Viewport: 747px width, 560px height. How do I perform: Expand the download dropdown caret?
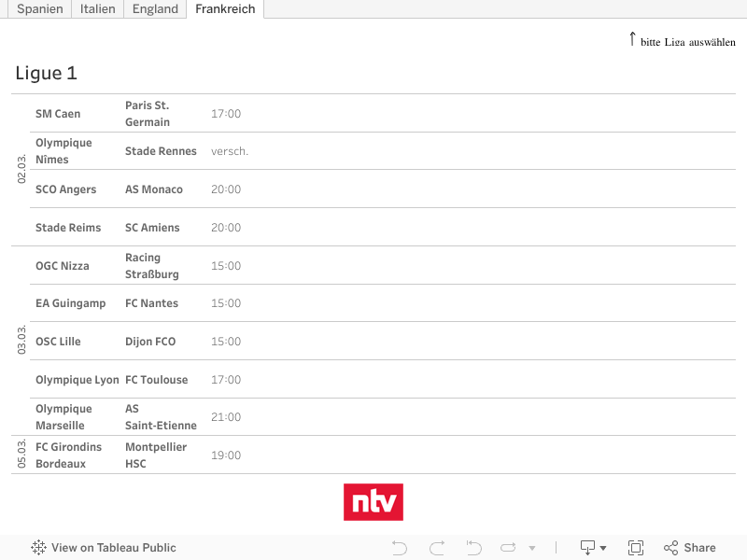click(603, 548)
